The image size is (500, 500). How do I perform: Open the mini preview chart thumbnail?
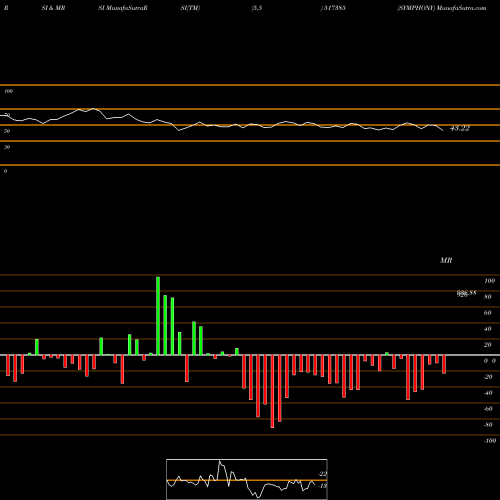point(247,479)
